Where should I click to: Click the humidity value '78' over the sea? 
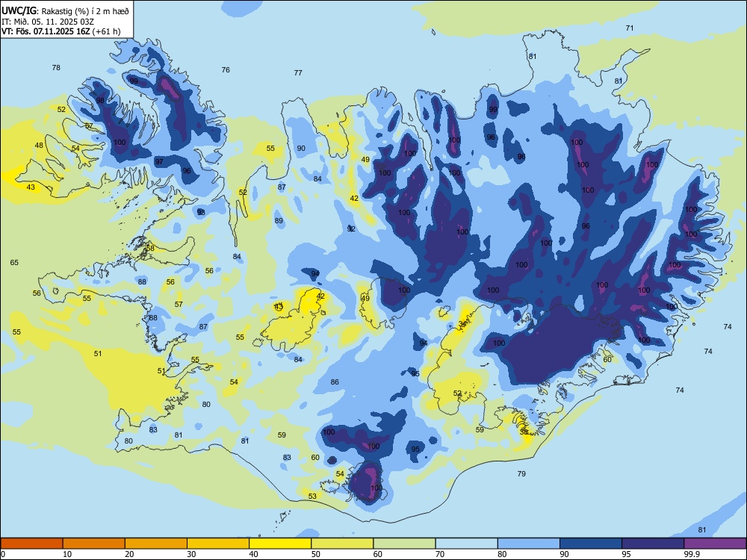pos(56,68)
